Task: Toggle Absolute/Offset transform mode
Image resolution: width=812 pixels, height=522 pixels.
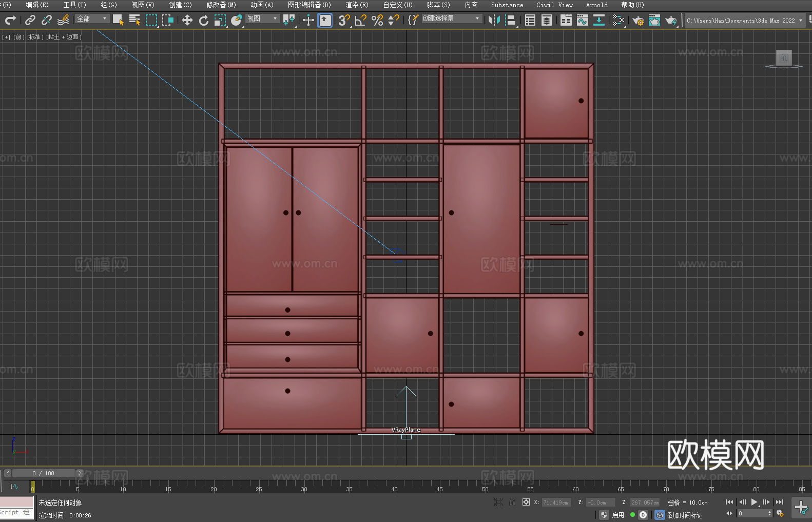Action: pos(526,502)
